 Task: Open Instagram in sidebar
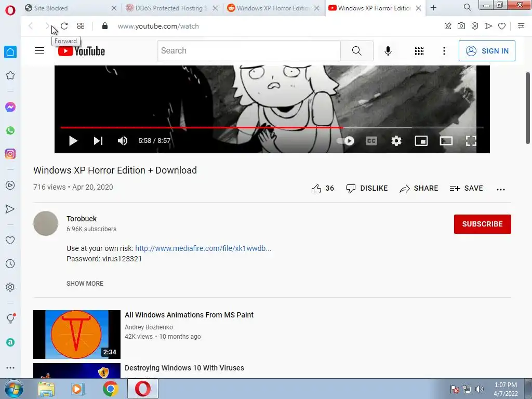[10, 154]
